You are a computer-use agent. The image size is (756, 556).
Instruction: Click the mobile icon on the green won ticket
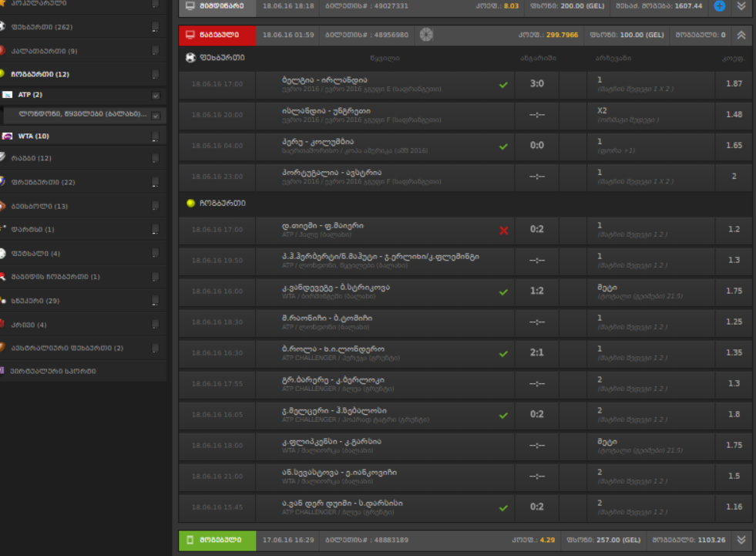point(190,540)
